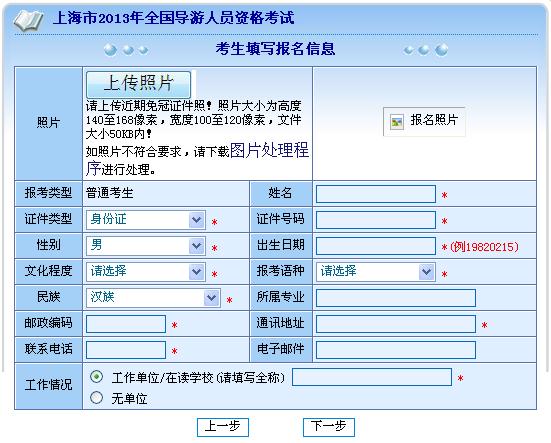The height and width of the screenshot is (443, 551).
Task: Expand the 报考语种 请选择 dropdown
Action: click(x=376, y=272)
